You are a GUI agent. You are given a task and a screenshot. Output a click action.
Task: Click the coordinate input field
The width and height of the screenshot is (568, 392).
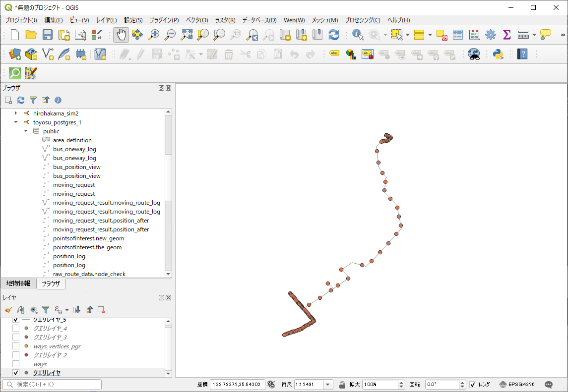[237, 385]
